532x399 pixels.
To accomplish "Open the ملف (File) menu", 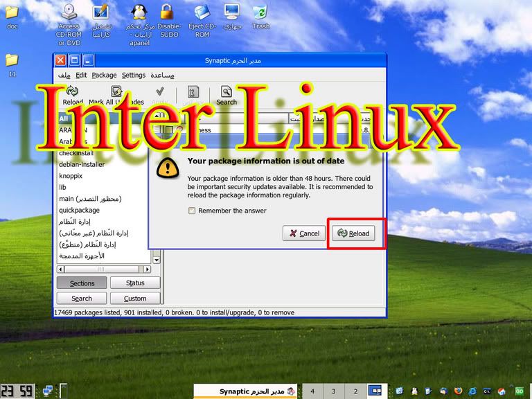I will coord(64,75).
